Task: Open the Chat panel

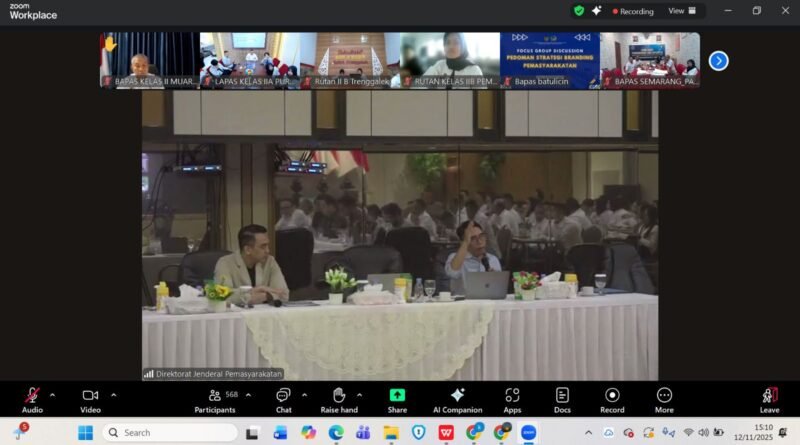Action: (x=283, y=396)
